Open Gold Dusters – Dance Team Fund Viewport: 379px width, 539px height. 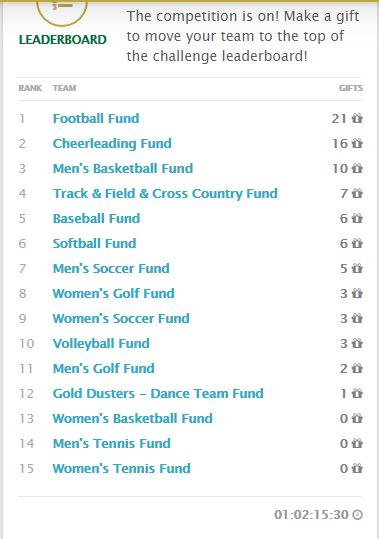(158, 394)
